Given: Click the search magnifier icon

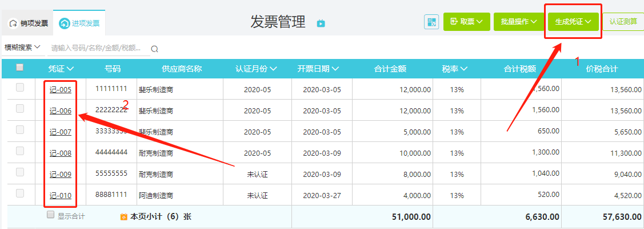Looking at the screenshot, I should (x=154, y=49).
